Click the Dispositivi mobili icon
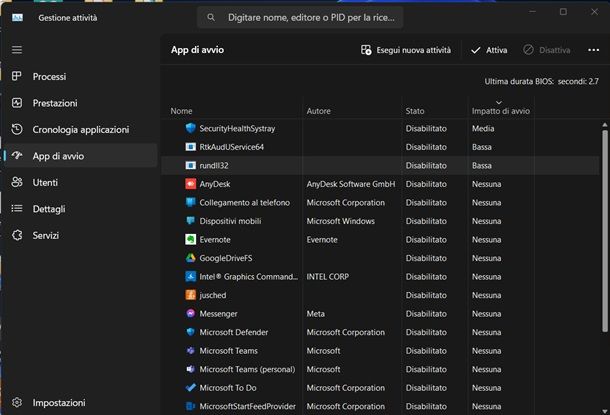Image resolution: width=610 pixels, height=415 pixels. click(190, 221)
